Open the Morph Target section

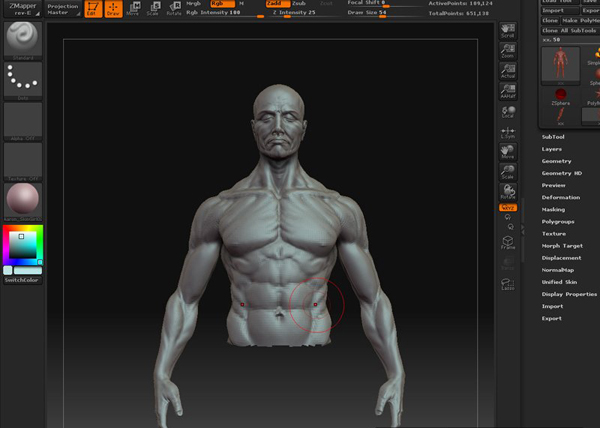pyautogui.click(x=562, y=246)
